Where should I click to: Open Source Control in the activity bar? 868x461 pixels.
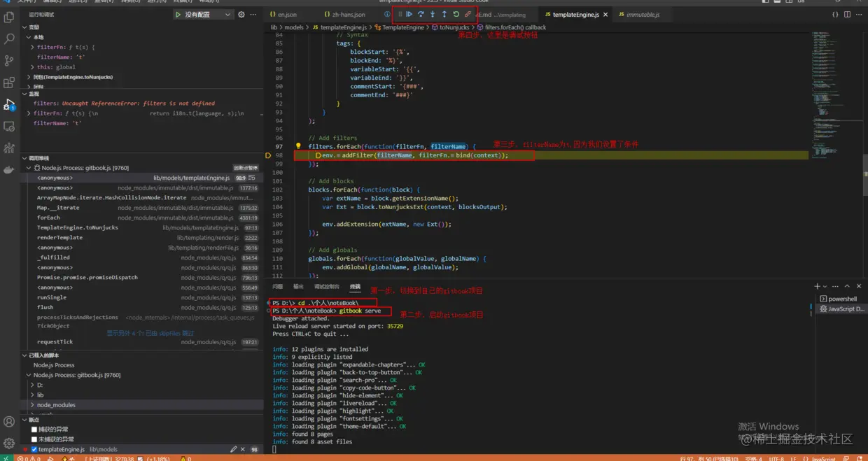tap(9, 61)
